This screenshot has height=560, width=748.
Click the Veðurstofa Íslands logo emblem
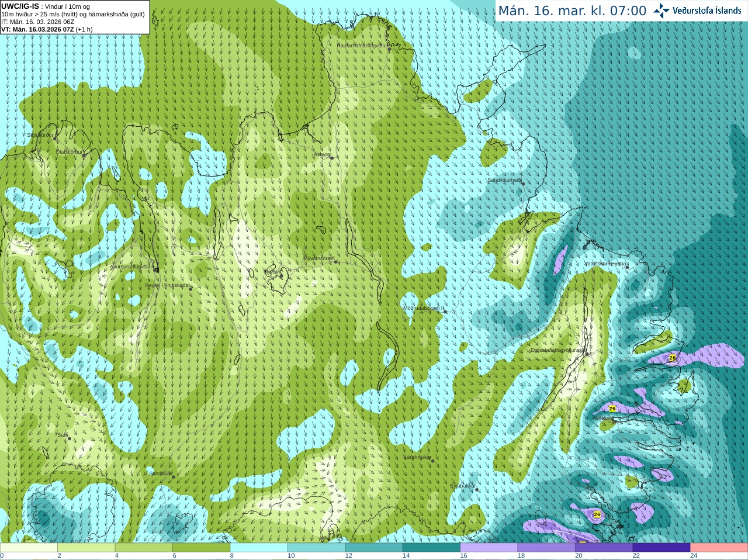(x=662, y=11)
